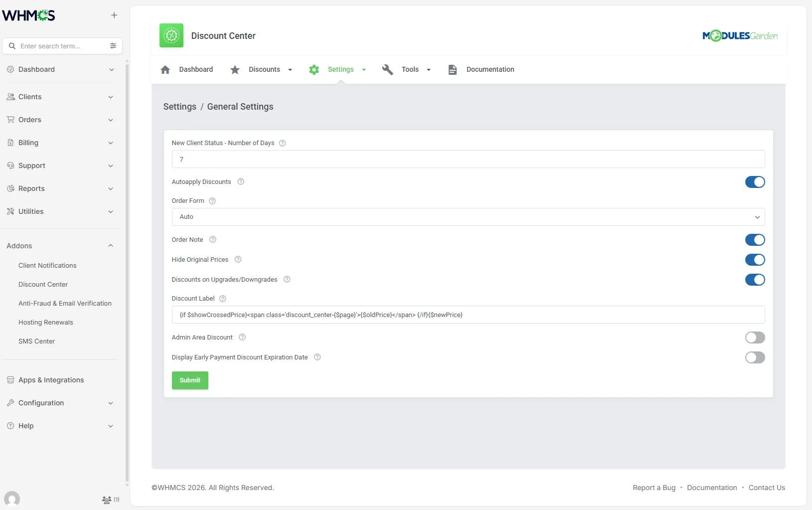Follow the Contact Us footer link
Image resolution: width=812 pixels, height=510 pixels.
coord(767,488)
